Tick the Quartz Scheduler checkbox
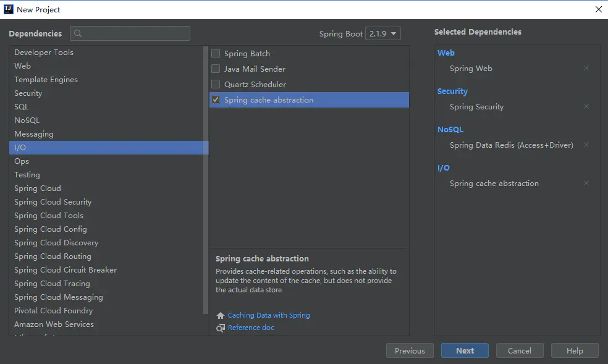The image size is (608, 364). click(216, 85)
